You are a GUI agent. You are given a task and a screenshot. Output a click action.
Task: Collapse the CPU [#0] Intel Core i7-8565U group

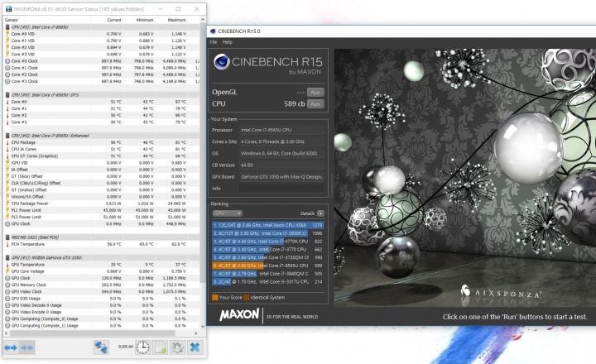(7, 27)
